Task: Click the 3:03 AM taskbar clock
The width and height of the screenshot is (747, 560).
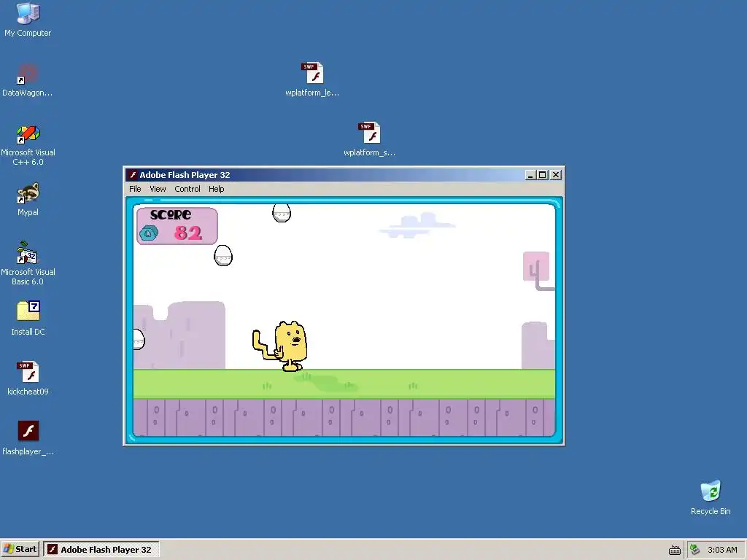Action: click(722, 550)
